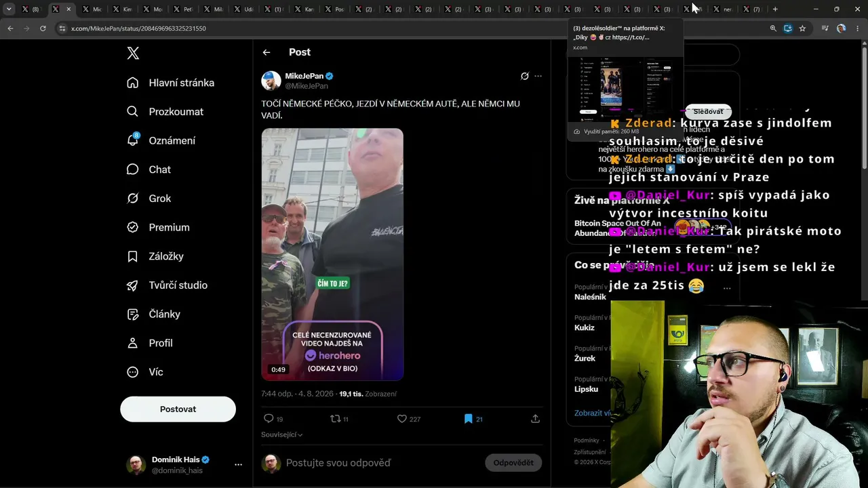Close the active browser tab

click(68, 9)
